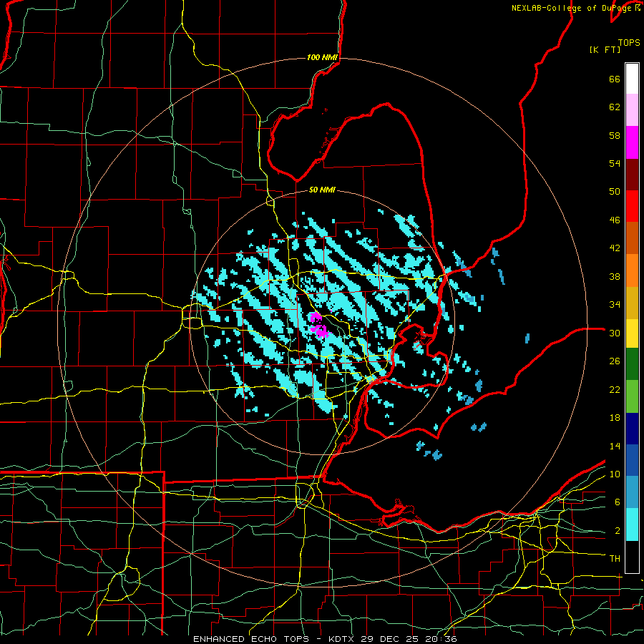Click the 50 NMI range ring label
This screenshot has width=644, height=644.
pos(322,190)
